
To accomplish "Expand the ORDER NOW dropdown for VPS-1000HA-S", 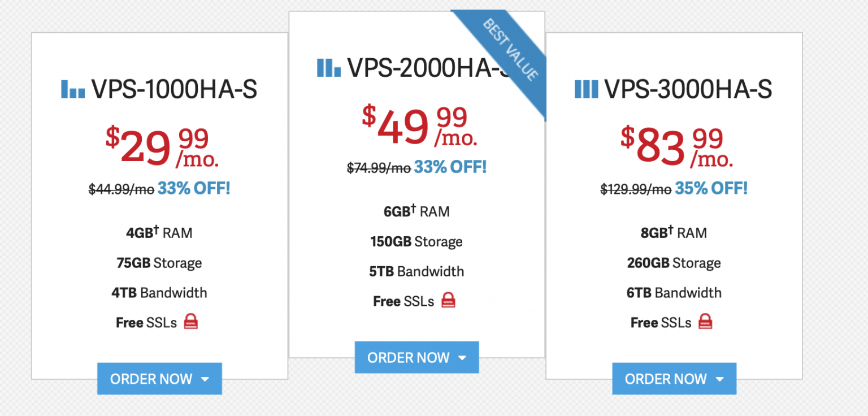I will click(x=206, y=379).
